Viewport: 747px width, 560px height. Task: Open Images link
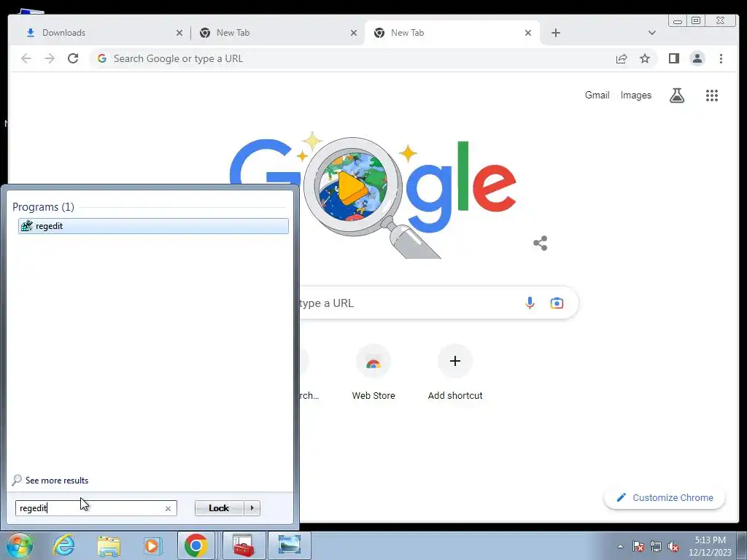click(635, 96)
